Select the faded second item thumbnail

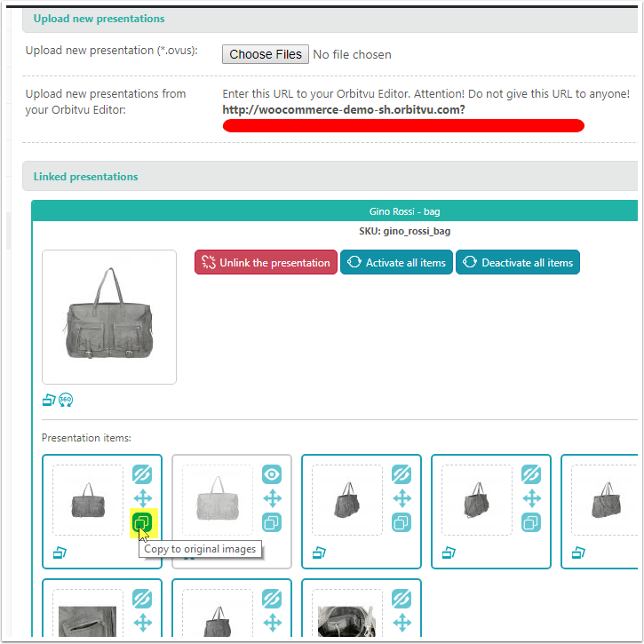tap(218, 500)
